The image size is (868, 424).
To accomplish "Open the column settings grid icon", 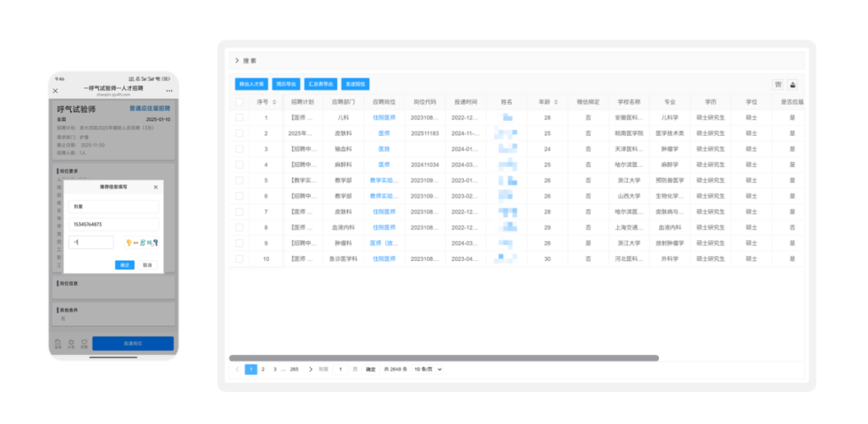I will coord(778,84).
